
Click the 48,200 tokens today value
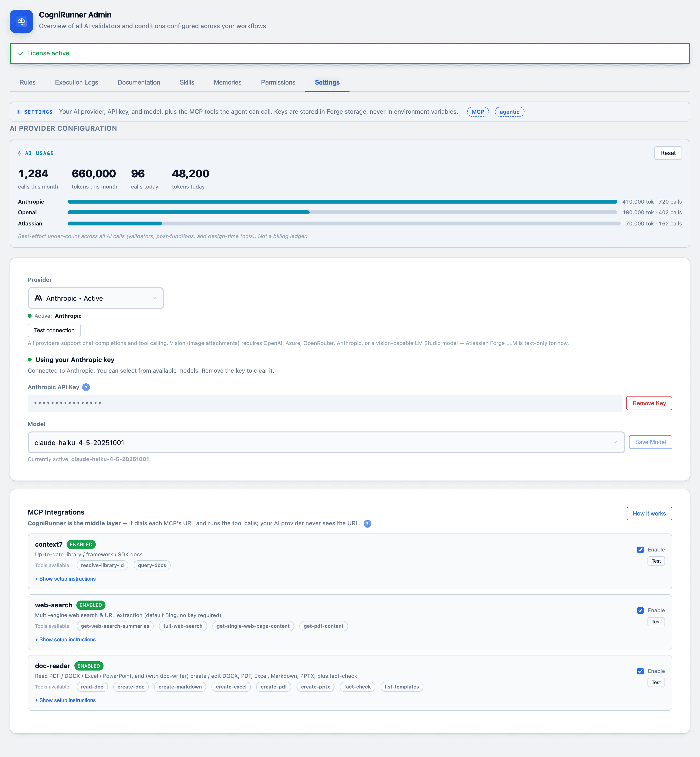191,173
